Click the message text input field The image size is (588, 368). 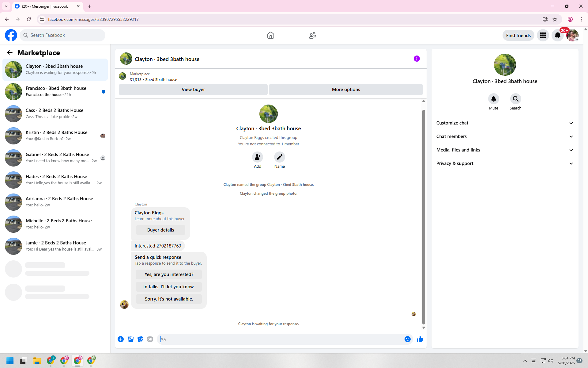pyautogui.click(x=280, y=339)
